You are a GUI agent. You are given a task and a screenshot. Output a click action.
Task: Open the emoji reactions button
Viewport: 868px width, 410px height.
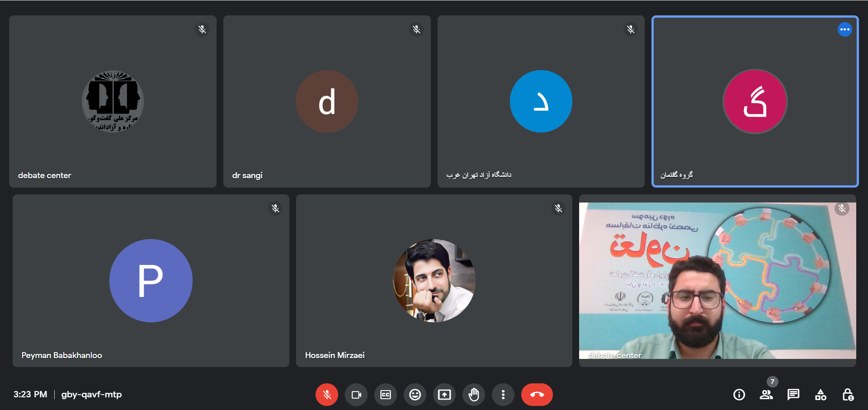[x=415, y=395]
